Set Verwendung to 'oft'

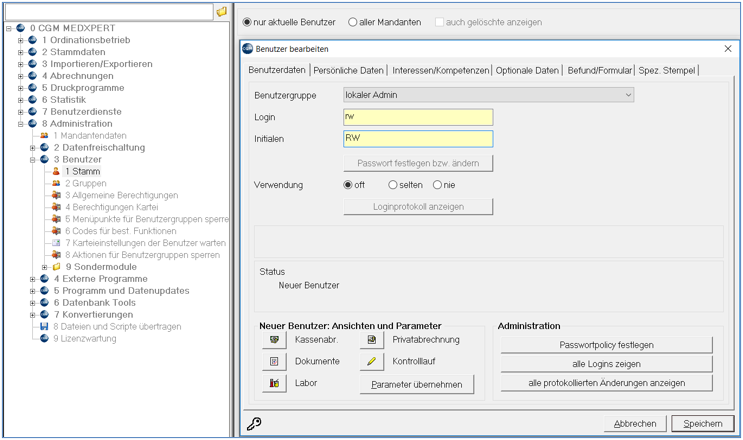(x=348, y=185)
